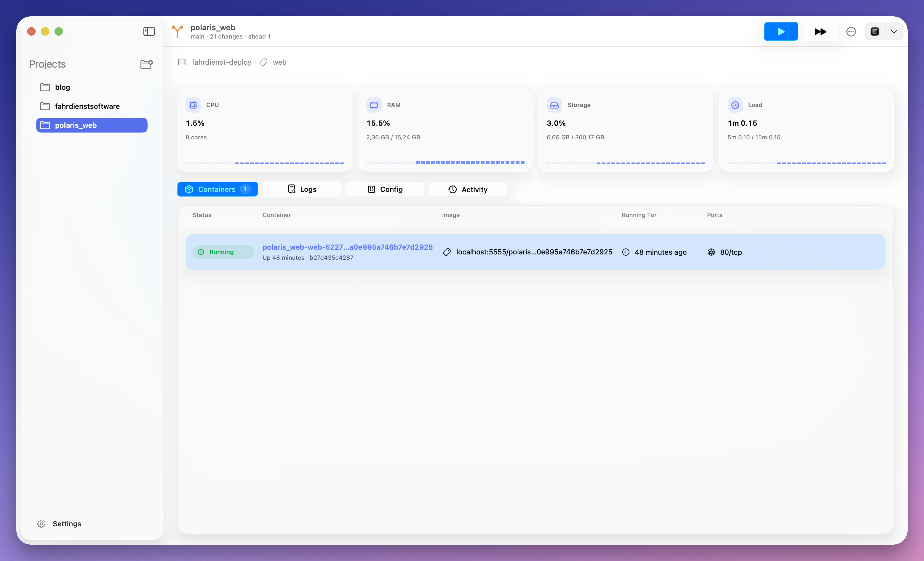Click the localhost:5555/polaris image name
The height and width of the screenshot is (561, 924).
point(534,252)
